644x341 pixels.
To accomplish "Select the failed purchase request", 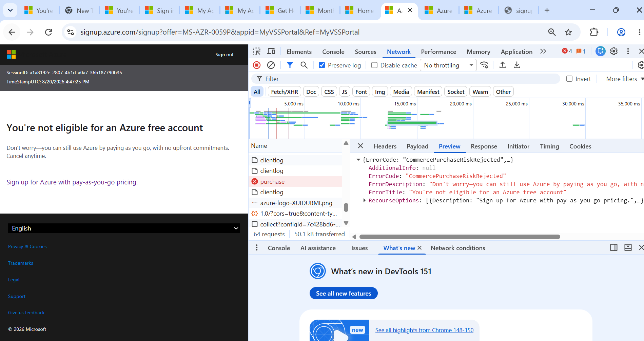I will point(296,181).
